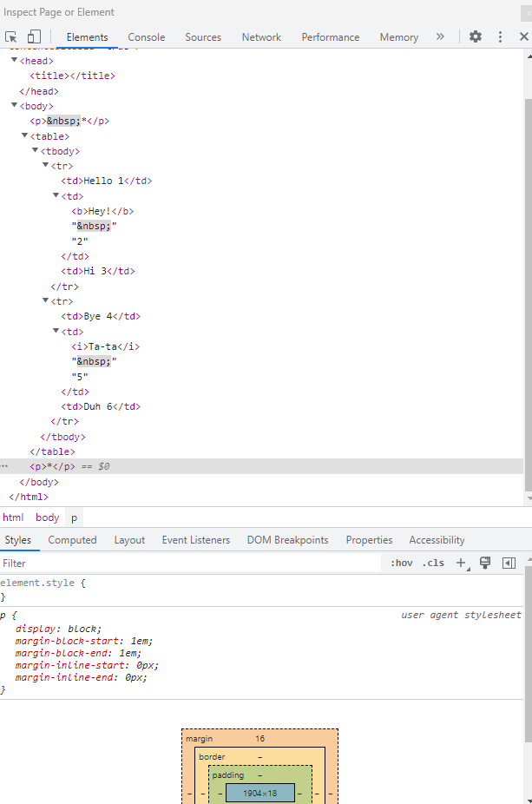Select the bold Hey! element

[102, 211]
